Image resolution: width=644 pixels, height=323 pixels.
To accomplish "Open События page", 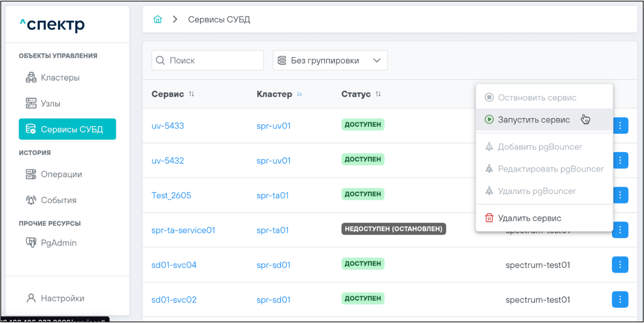I will [58, 200].
